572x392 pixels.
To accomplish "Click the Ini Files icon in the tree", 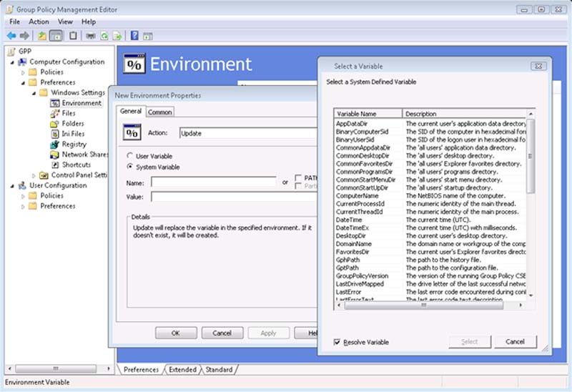I will [x=55, y=134].
